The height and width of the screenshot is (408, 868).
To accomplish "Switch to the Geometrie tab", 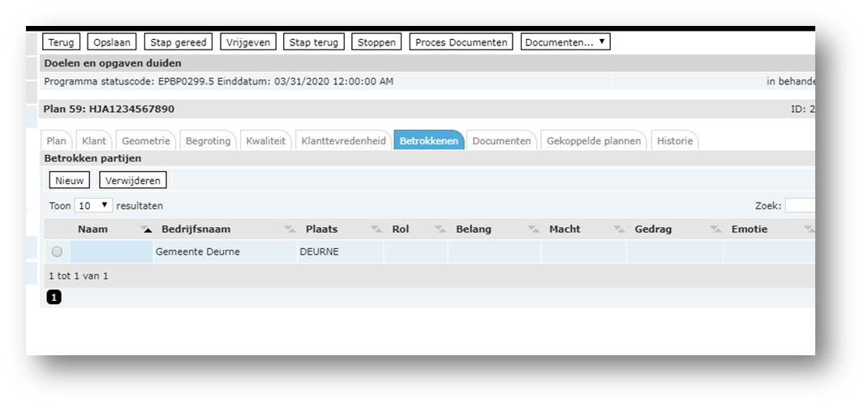I will coord(146,141).
